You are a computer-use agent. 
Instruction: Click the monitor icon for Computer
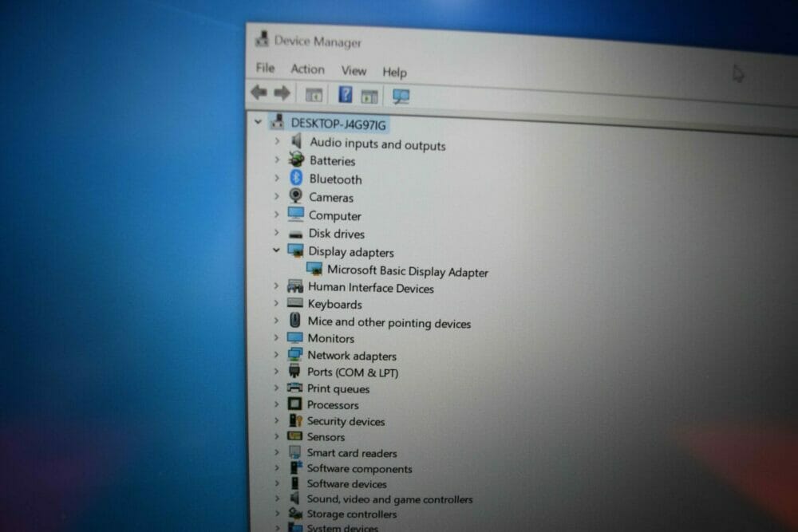pyautogui.click(x=296, y=214)
